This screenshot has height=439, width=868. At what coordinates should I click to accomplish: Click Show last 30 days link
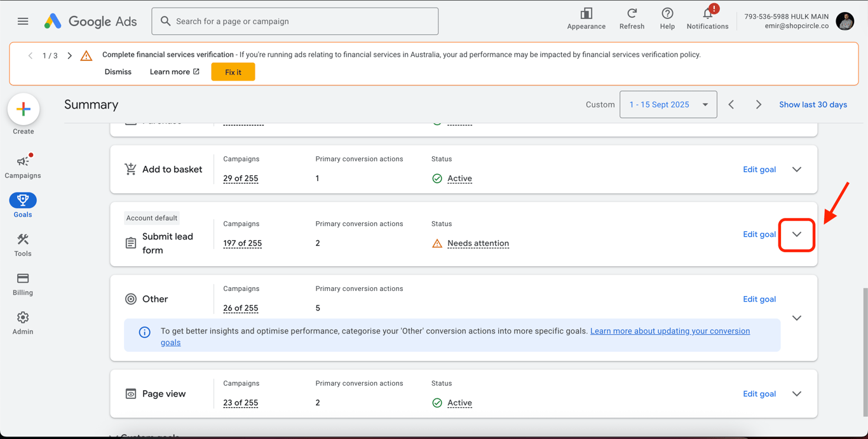813,105
